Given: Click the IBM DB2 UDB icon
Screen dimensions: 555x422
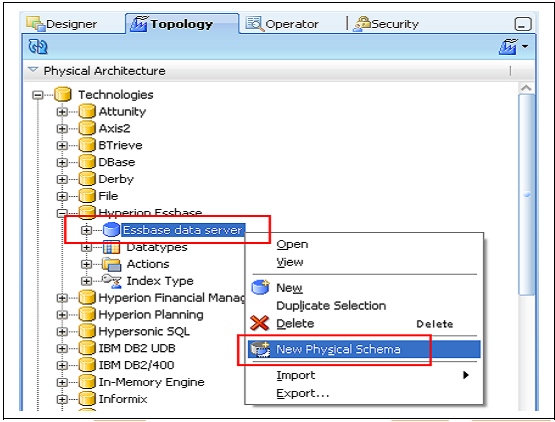Looking at the screenshot, I should (87, 348).
